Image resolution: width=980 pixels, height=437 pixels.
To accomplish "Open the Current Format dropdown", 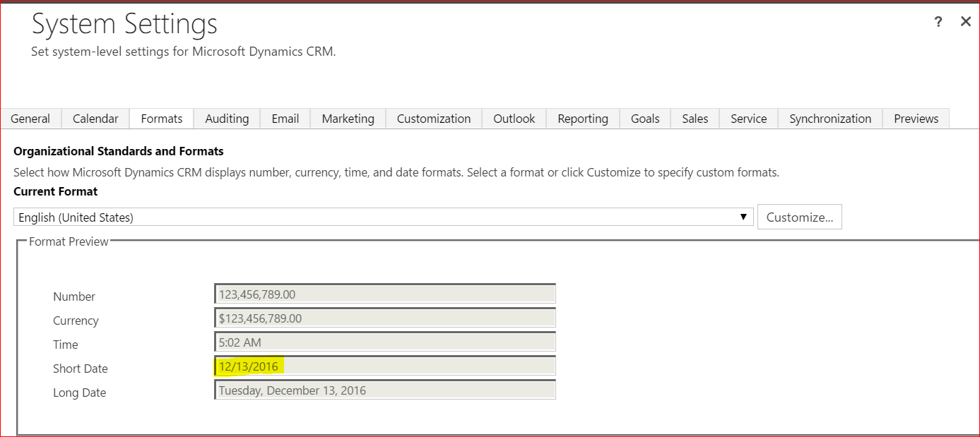I will pos(383,217).
